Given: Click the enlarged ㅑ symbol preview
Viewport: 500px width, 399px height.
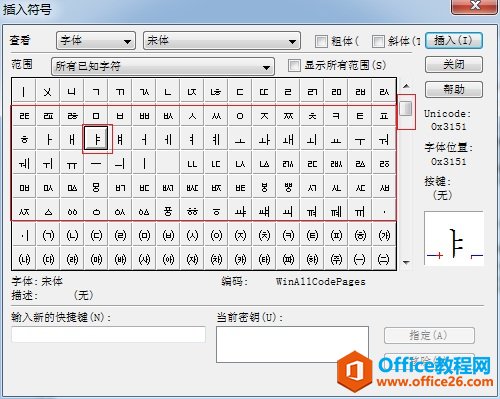Looking at the screenshot, I should (x=454, y=238).
